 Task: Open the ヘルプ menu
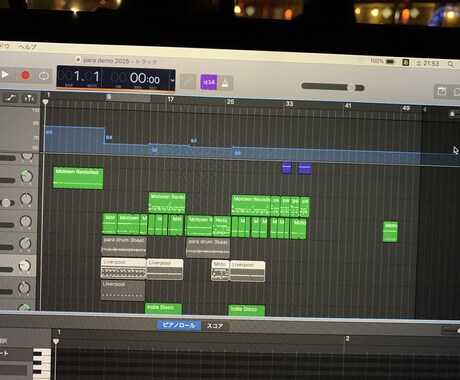tap(27, 47)
